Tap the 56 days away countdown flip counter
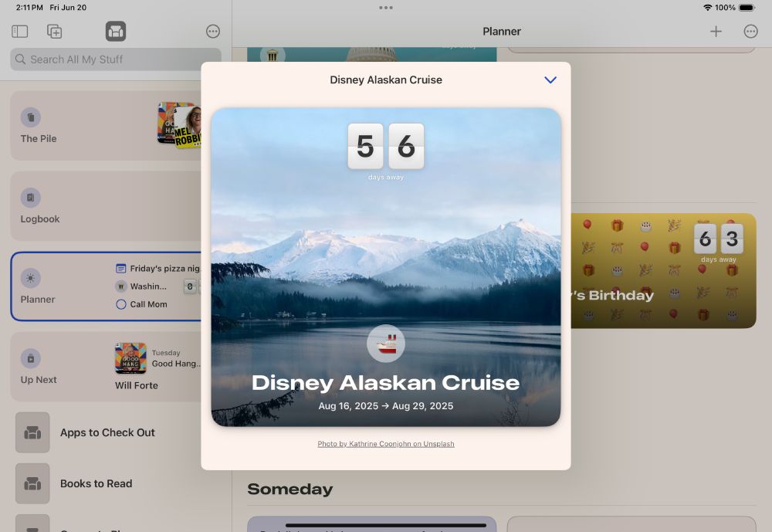 point(386,151)
